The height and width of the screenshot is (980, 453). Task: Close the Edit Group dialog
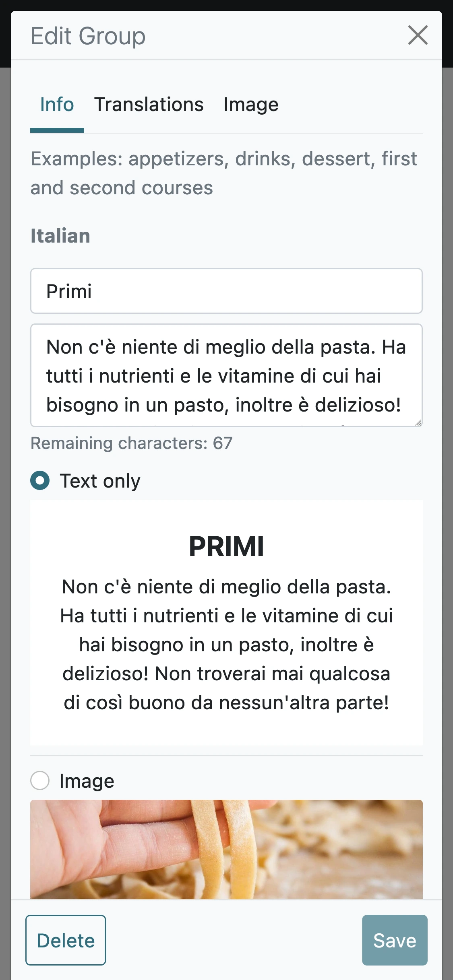418,35
